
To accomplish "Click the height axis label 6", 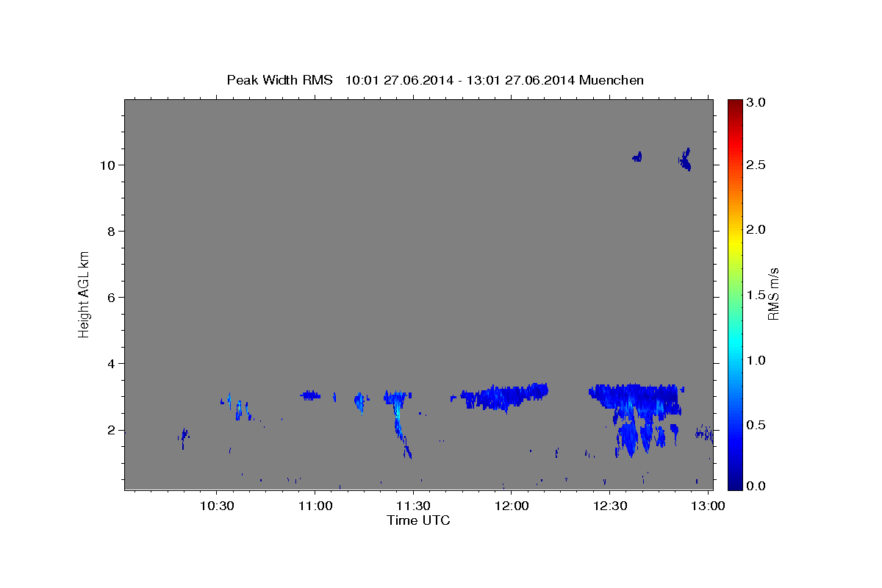I will click(x=112, y=298).
